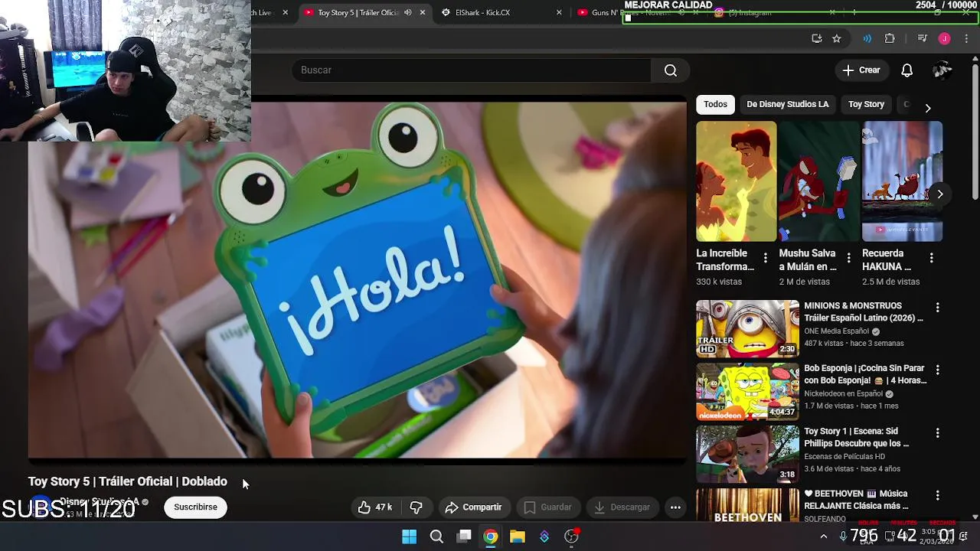Open Windows taskbar search
This screenshot has height=551, width=980.
(x=436, y=536)
